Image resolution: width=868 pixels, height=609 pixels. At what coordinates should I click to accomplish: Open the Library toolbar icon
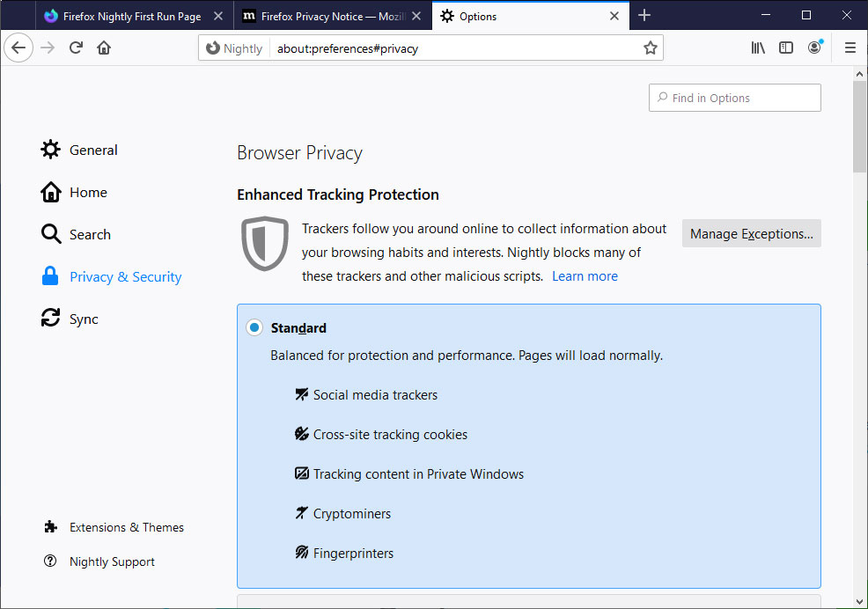pos(758,48)
